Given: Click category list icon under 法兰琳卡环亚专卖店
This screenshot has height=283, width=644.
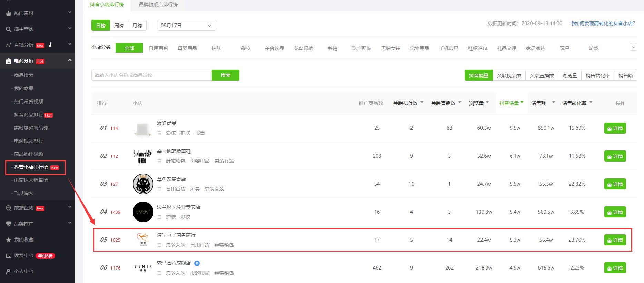Looking at the screenshot, I should (159, 217).
